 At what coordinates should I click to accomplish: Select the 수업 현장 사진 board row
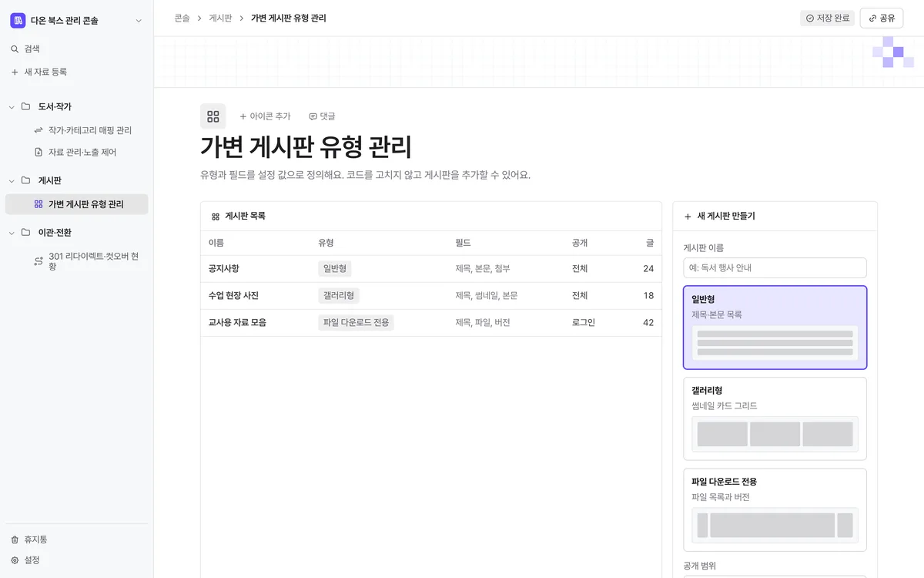pyautogui.click(x=431, y=296)
